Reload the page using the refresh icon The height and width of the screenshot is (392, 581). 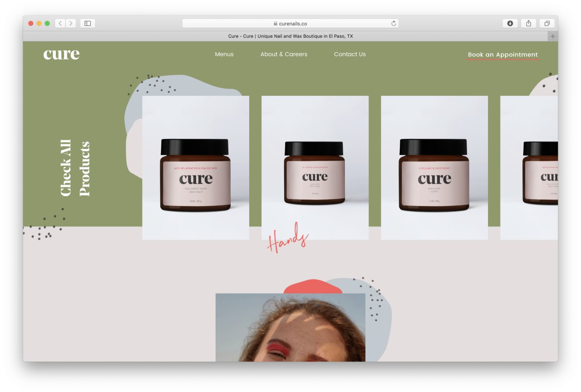tap(394, 23)
